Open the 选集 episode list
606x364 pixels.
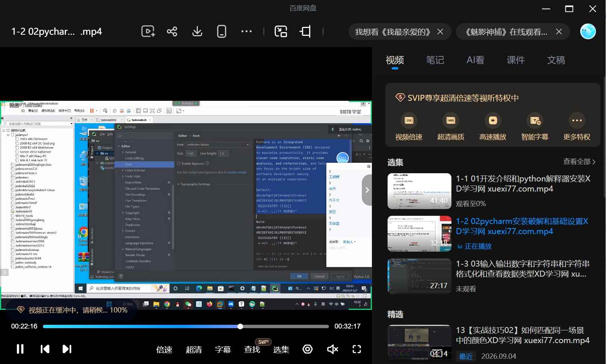[281, 349]
